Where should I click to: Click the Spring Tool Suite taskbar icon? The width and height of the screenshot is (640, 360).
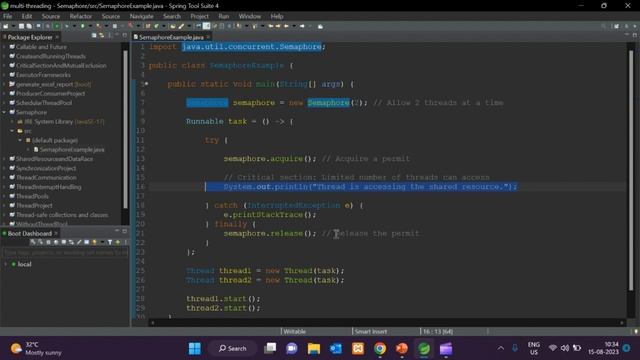424,349
